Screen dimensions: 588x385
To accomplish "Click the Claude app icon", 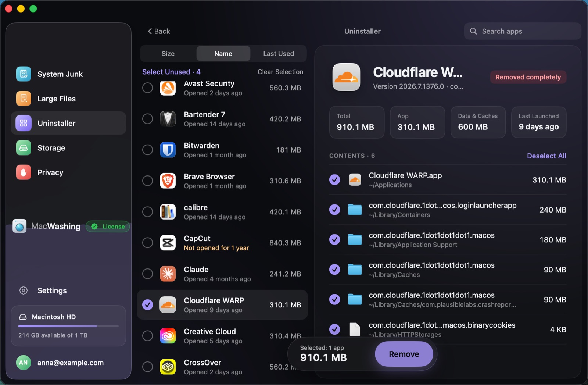I will coord(168,274).
